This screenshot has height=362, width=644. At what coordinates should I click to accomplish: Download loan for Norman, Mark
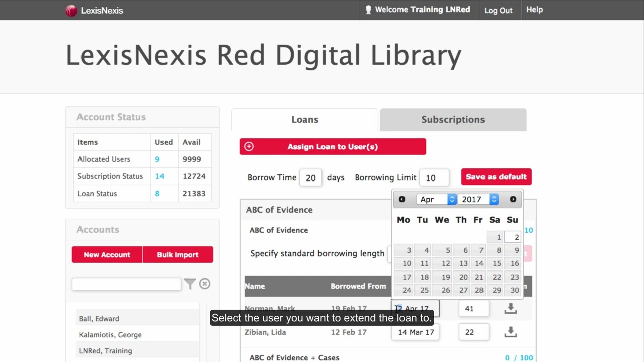pos(511,308)
